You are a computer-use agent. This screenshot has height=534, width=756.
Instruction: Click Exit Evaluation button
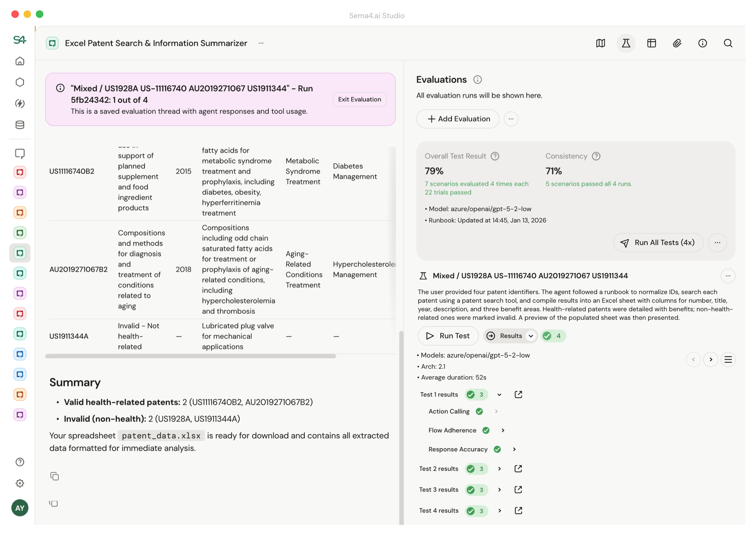[x=359, y=99]
